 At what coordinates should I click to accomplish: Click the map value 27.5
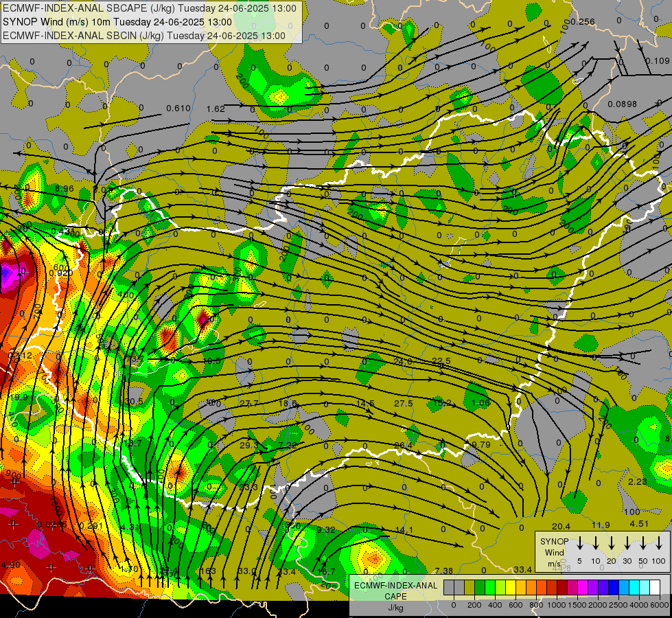pyautogui.click(x=404, y=403)
